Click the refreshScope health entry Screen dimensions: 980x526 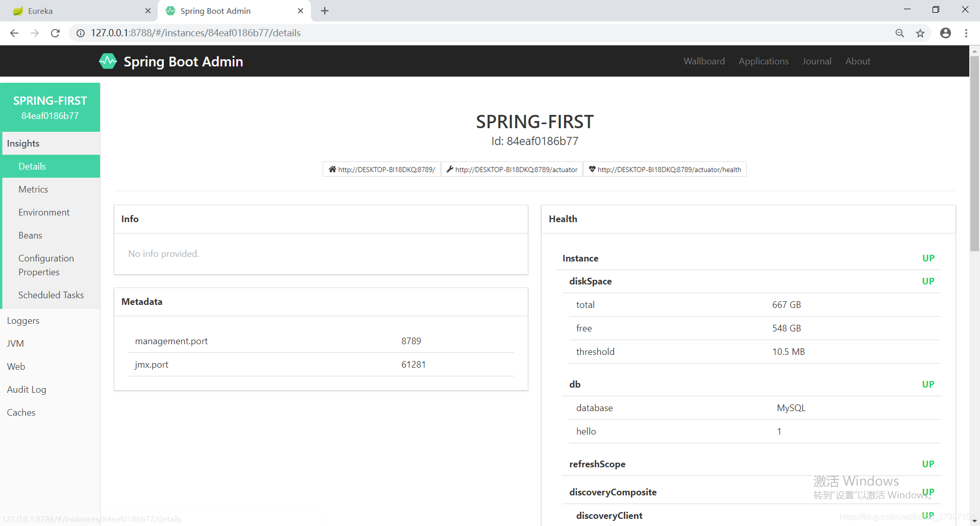751,464
